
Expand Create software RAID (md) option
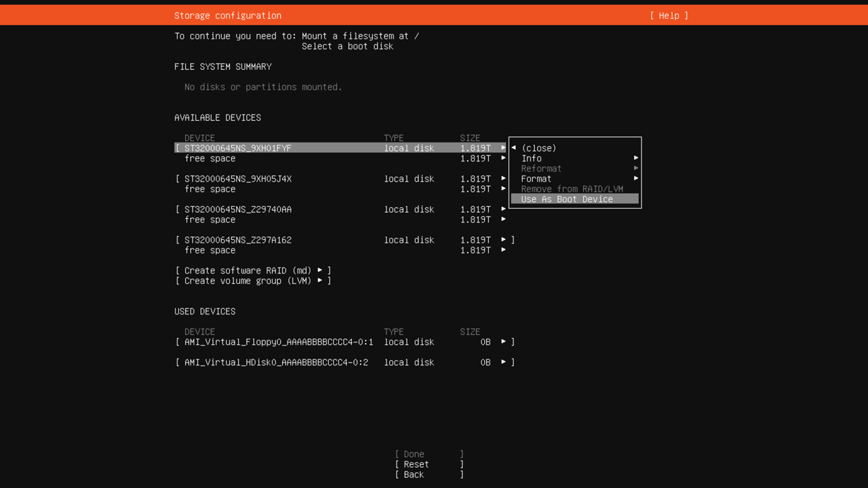click(253, 270)
